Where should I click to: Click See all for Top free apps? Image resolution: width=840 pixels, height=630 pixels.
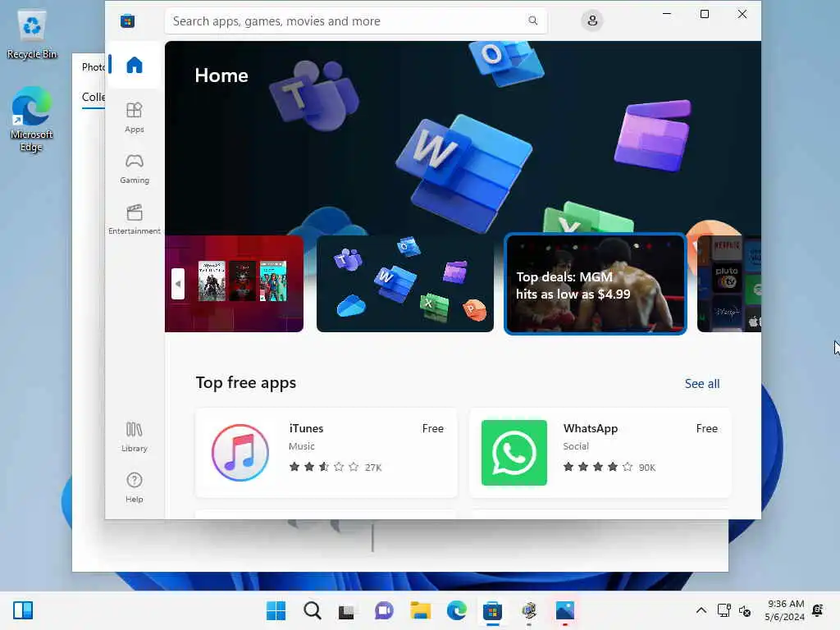pyautogui.click(x=702, y=384)
